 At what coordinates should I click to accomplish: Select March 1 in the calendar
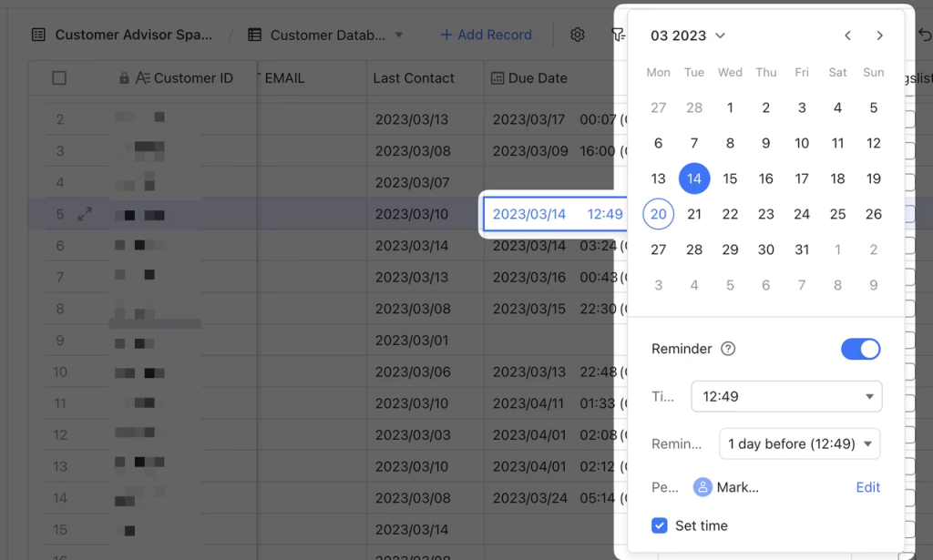(x=730, y=107)
